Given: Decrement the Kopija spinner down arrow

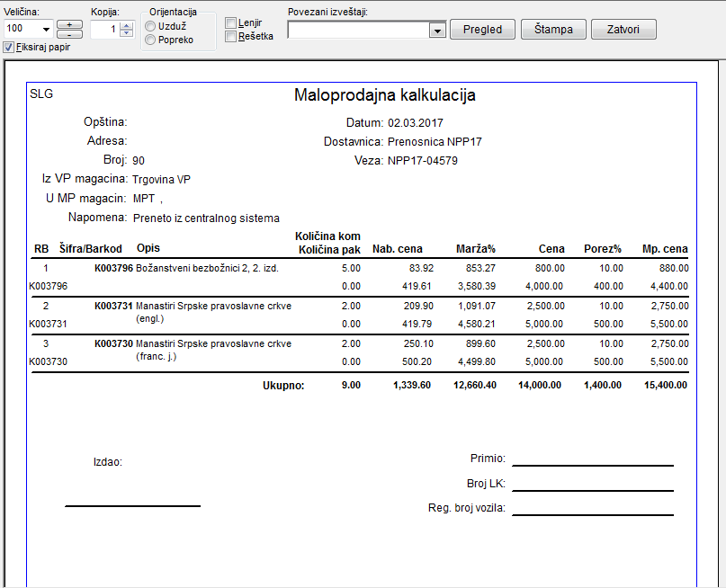Looking at the screenshot, I should 126,33.
